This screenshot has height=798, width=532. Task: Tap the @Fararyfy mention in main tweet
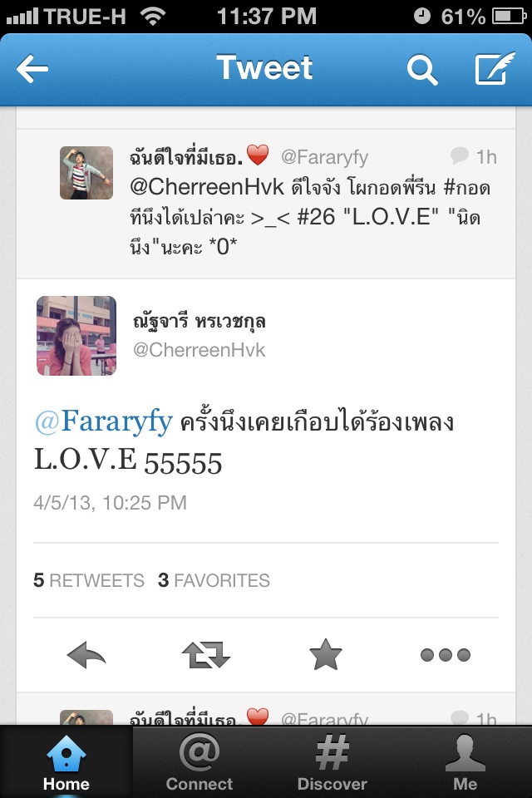tap(104, 421)
